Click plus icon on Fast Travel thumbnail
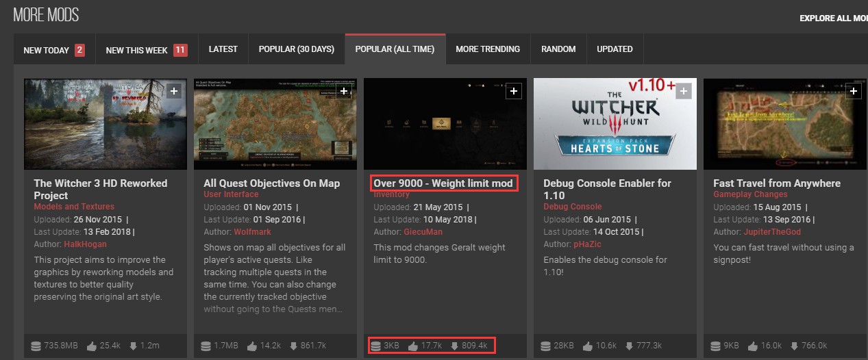 tap(854, 91)
